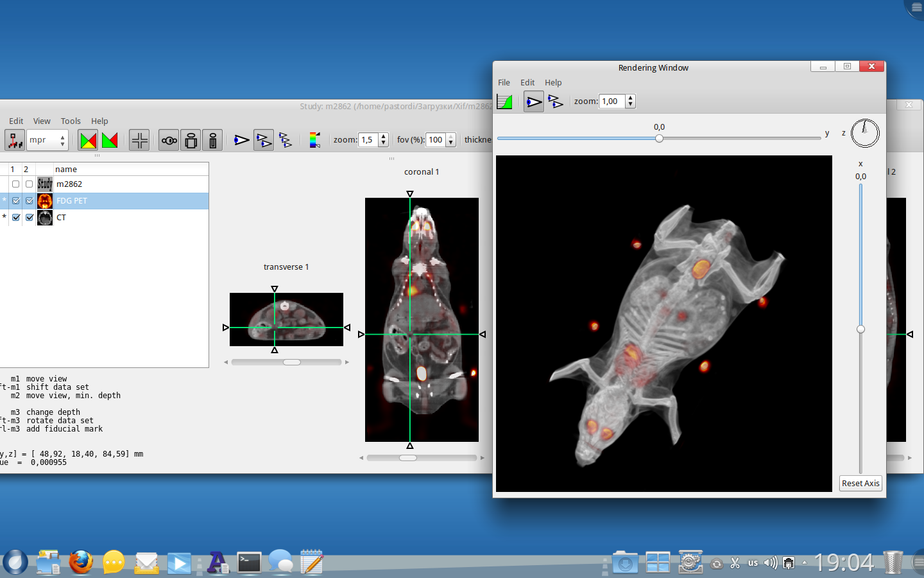Click the four-color blend interpolation icon
The height and width of the screenshot is (578, 924).
coord(89,140)
